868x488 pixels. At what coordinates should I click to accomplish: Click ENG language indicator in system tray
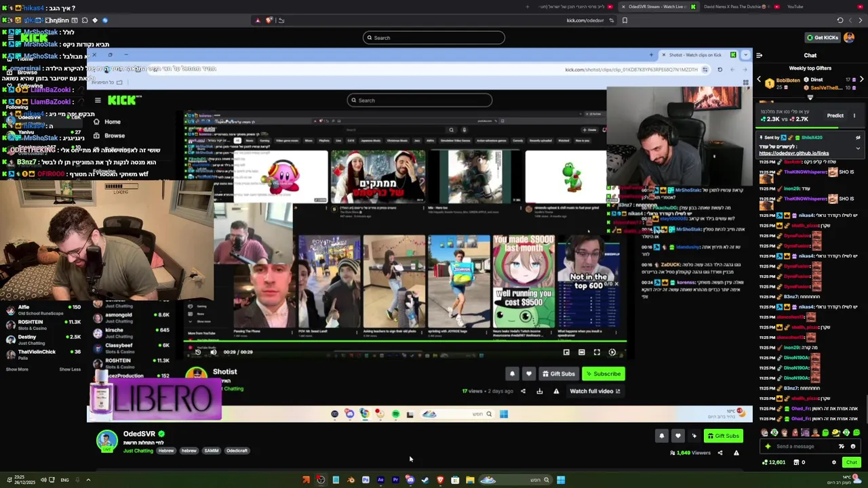tap(64, 480)
